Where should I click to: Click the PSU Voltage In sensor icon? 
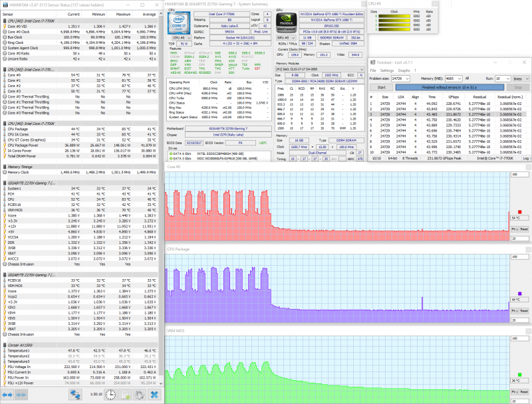click(x=5, y=367)
